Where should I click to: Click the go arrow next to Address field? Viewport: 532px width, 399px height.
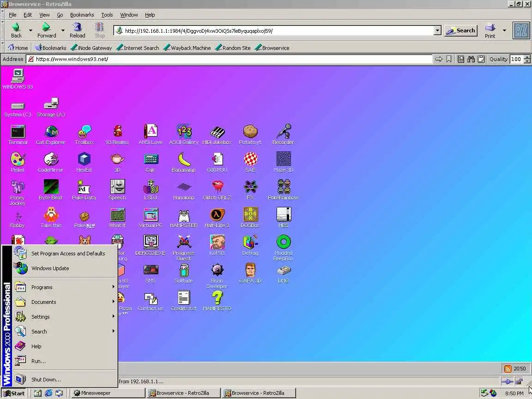click(x=439, y=59)
